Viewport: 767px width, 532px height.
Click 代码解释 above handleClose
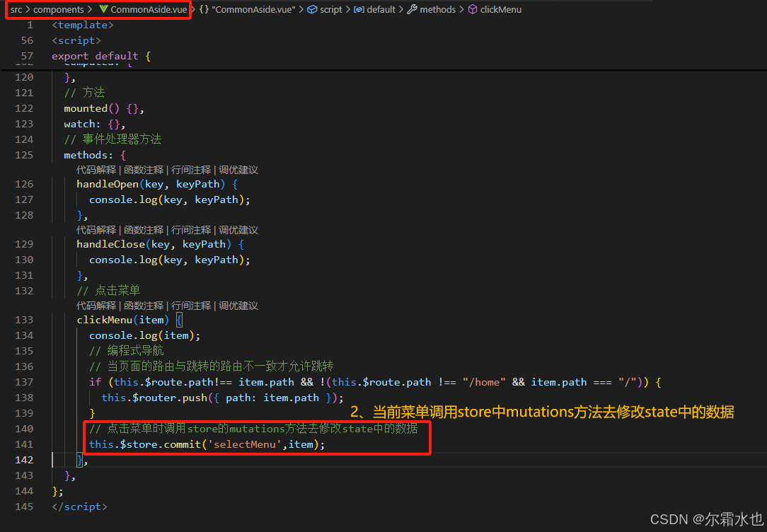coord(96,230)
